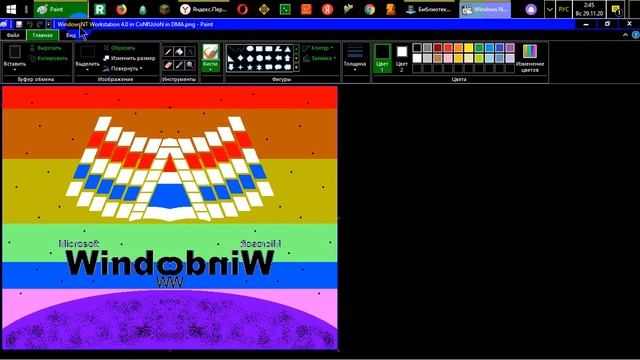Choose the up arrow shape
This screenshot has width=640, height=360.
[288, 58]
